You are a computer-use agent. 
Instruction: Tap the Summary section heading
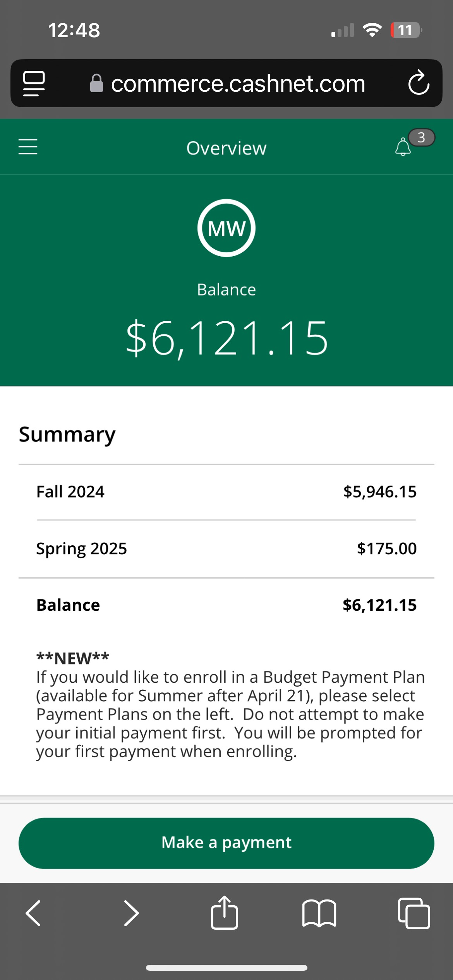tap(67, 434)
